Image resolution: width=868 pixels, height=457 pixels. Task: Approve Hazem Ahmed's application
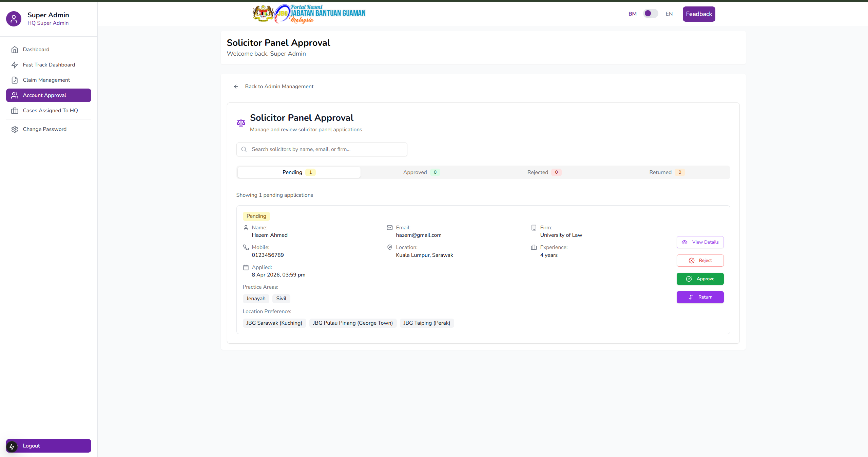coord(700,279)
